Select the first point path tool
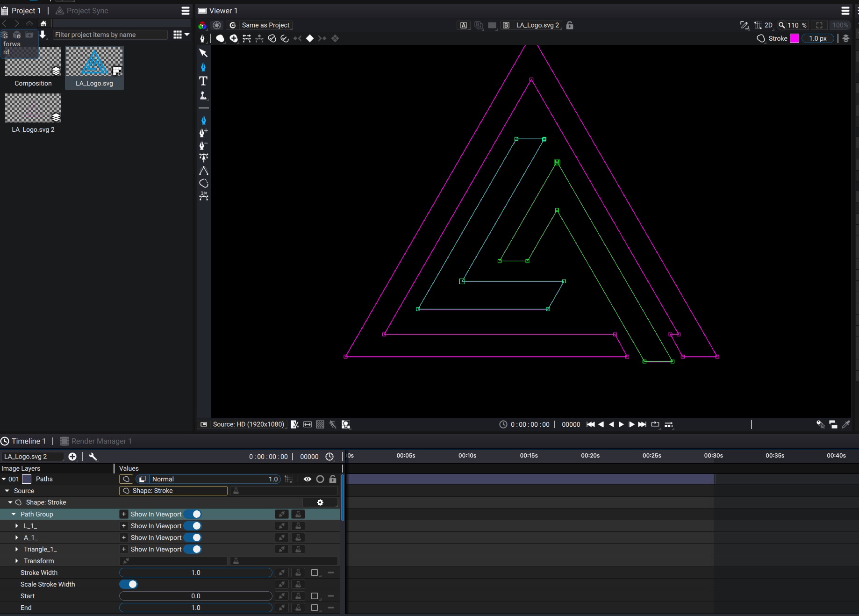This screenshot has height=616, width=859. click(203, 196)
